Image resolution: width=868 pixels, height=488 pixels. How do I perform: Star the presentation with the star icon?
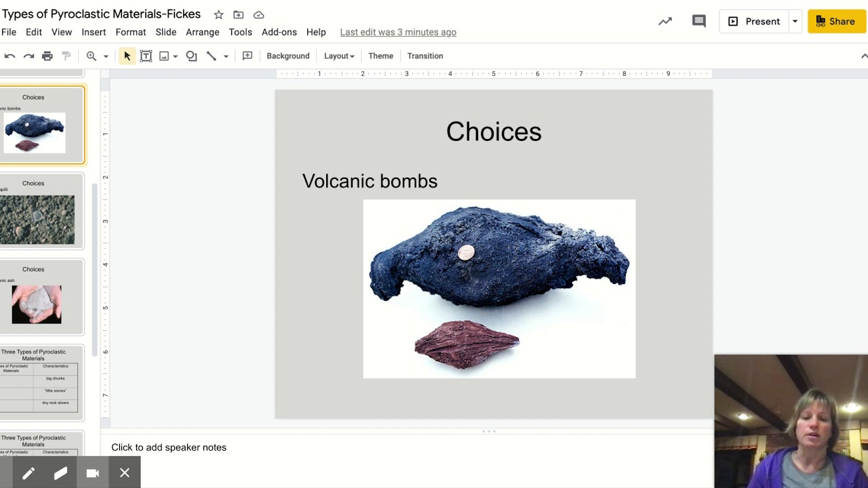pos(218,14)
